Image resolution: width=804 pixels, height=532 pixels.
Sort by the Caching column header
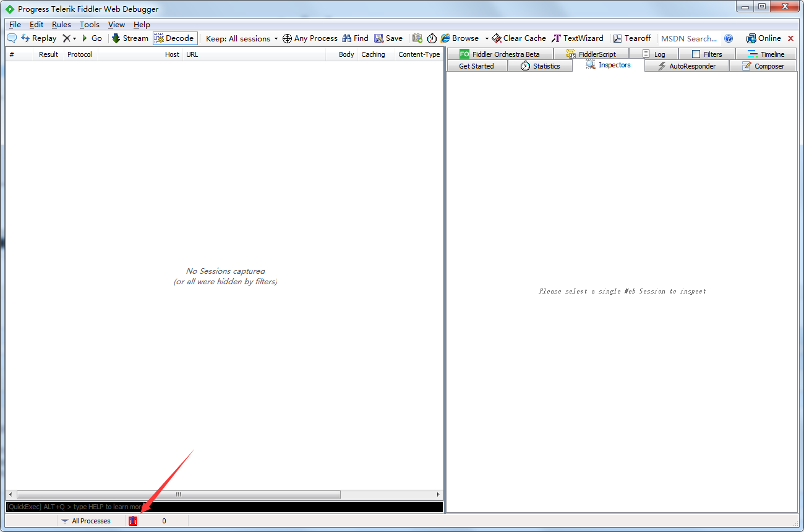tap(376, 54)
